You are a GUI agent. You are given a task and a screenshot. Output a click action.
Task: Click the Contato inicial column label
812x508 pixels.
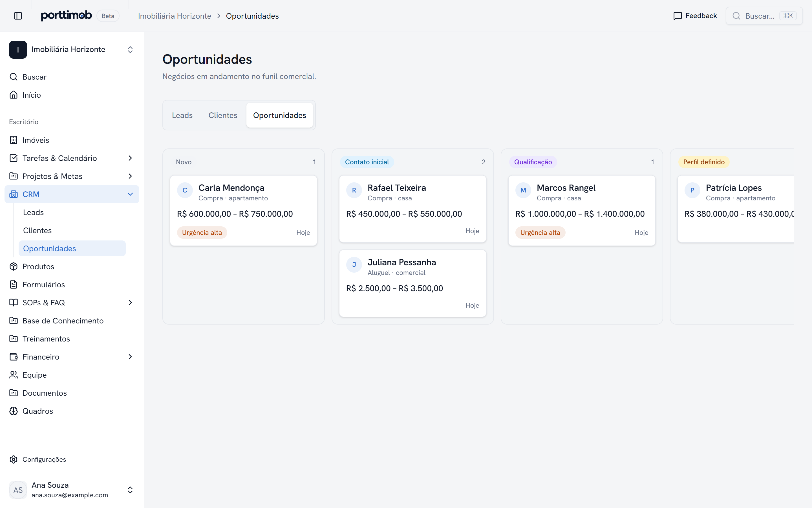point(367,162)
